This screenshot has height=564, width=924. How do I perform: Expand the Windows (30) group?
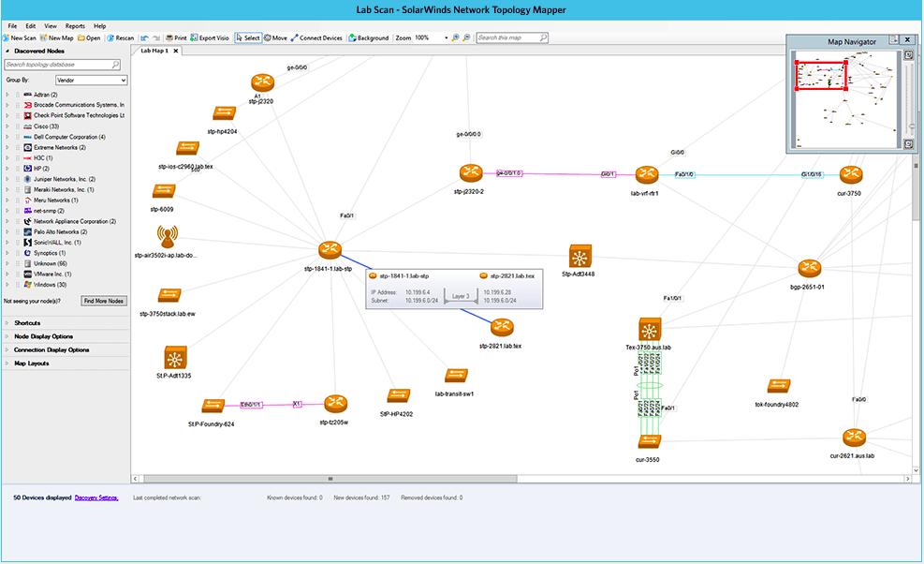[7, 285]
